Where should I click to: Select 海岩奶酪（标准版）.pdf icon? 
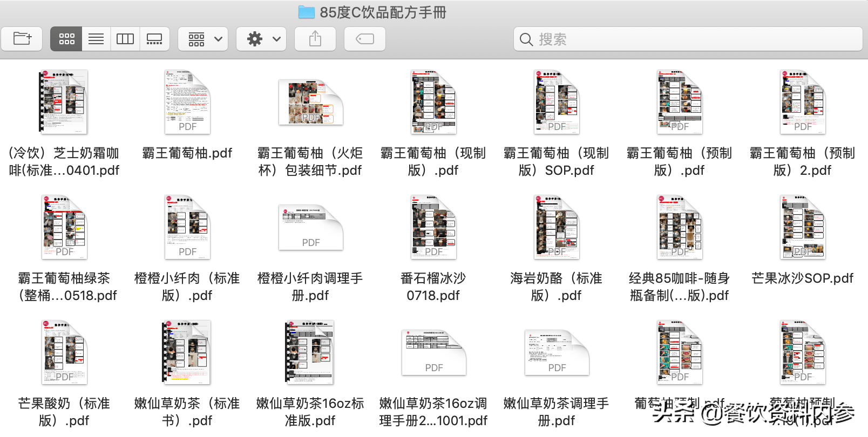click(x=557, y=227)
